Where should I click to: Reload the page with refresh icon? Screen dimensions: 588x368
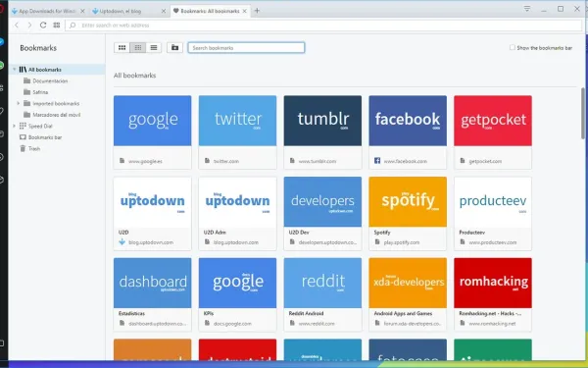click(x=43, y=26)
